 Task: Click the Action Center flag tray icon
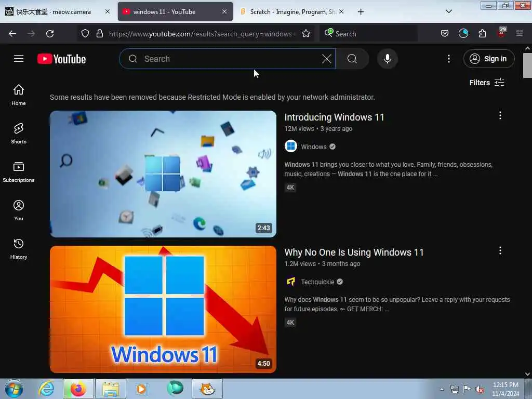(467, 389)
